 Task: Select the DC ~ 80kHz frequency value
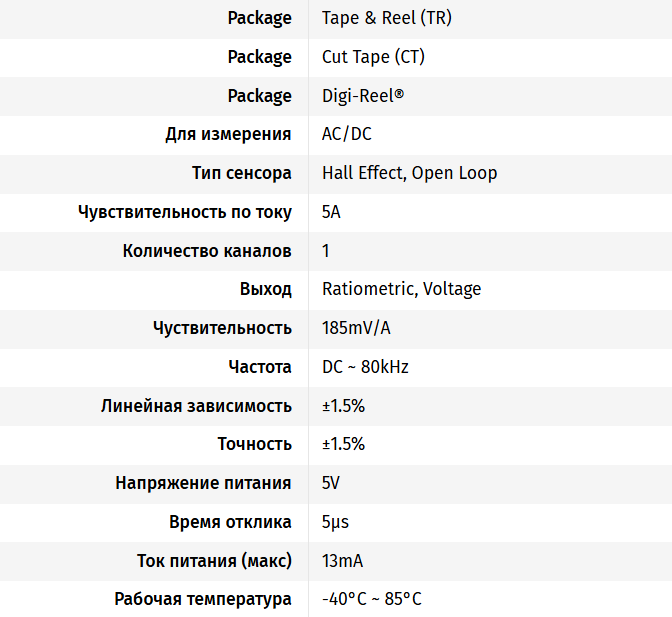pyautogui.click(x=365, y=367)
